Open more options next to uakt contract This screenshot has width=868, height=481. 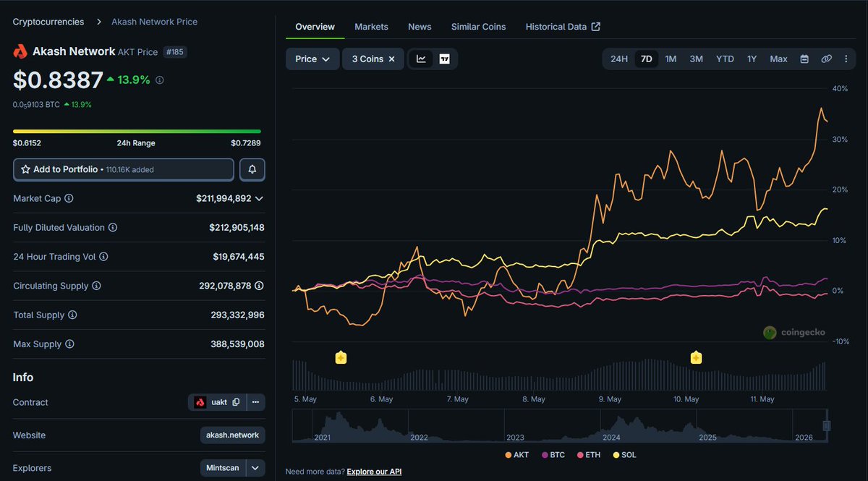(x=255, y=402)
